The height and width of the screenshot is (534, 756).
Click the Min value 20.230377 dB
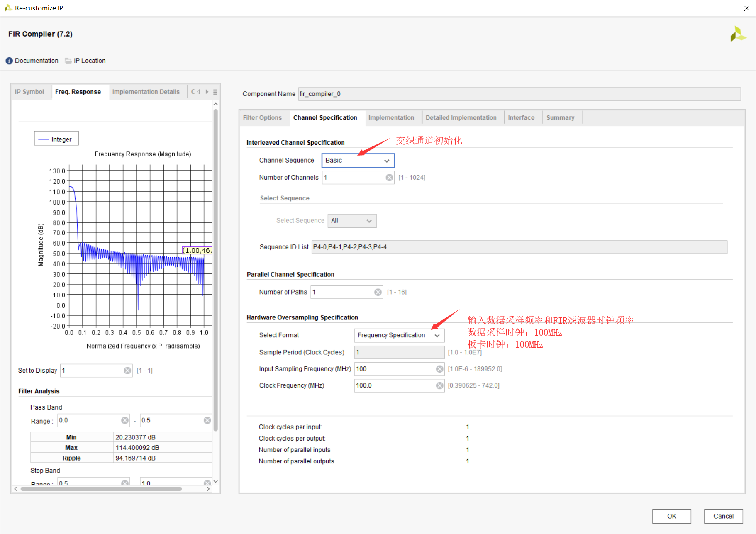pos(136,437)
